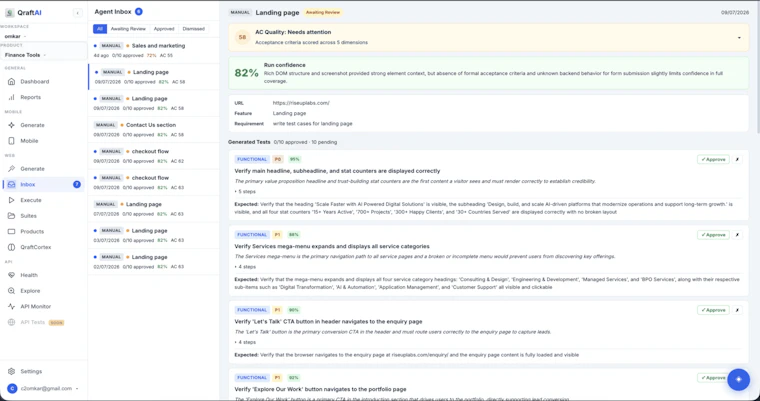Click the Generated Tests heading
Viewport: 760px width, 401px height.
249,142
